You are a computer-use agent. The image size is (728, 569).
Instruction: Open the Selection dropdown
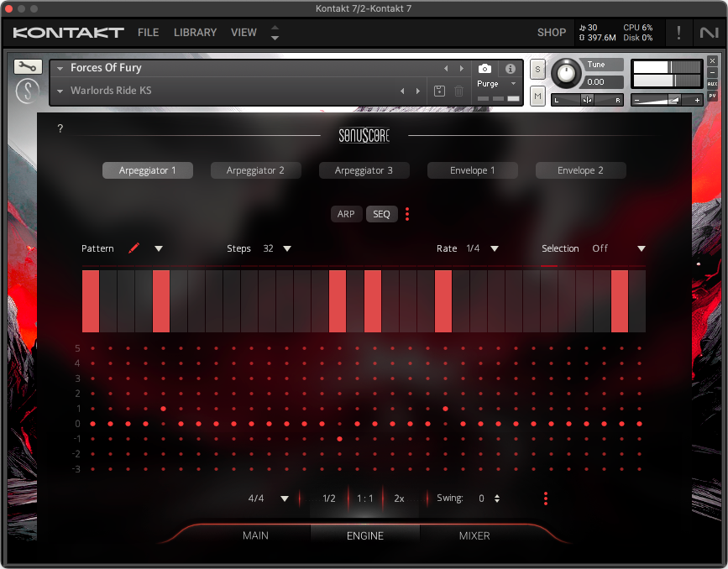click(x=642, y=248)
